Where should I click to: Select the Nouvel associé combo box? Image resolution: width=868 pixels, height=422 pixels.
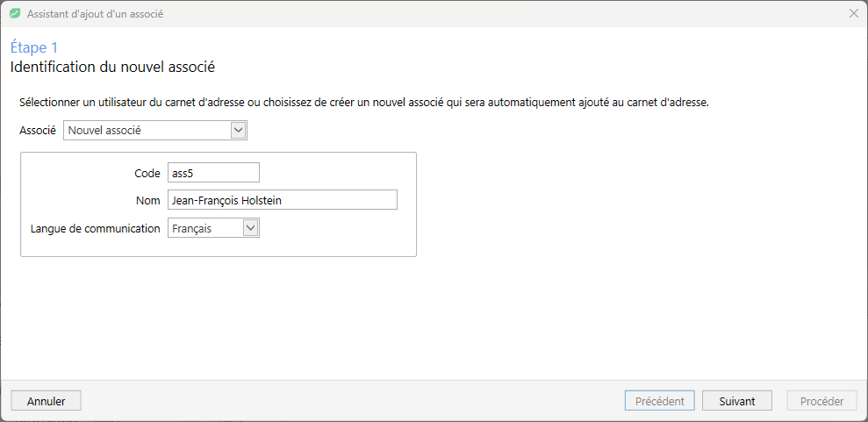click(155, 131)
